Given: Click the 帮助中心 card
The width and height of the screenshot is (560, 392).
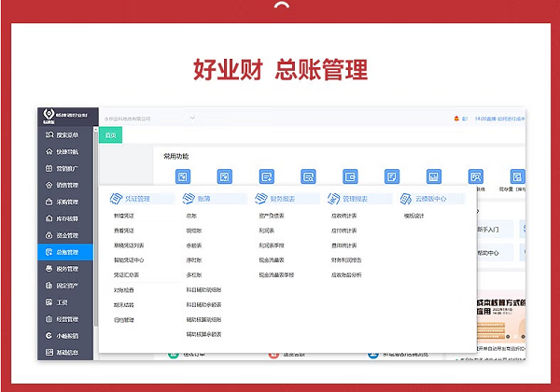Looking at the screenshot, I should pyautogui.click(x=495, y=253).
